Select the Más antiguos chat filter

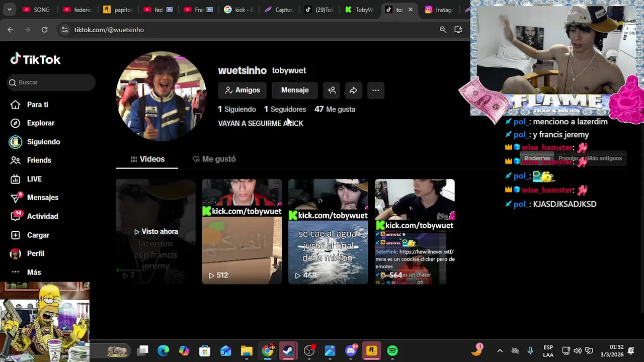(x=604, y=158)
